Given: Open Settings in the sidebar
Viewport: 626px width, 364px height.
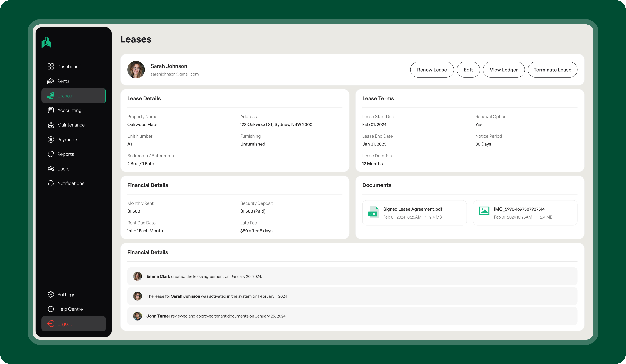Looking at the screenshot, I should click(74, 294).
